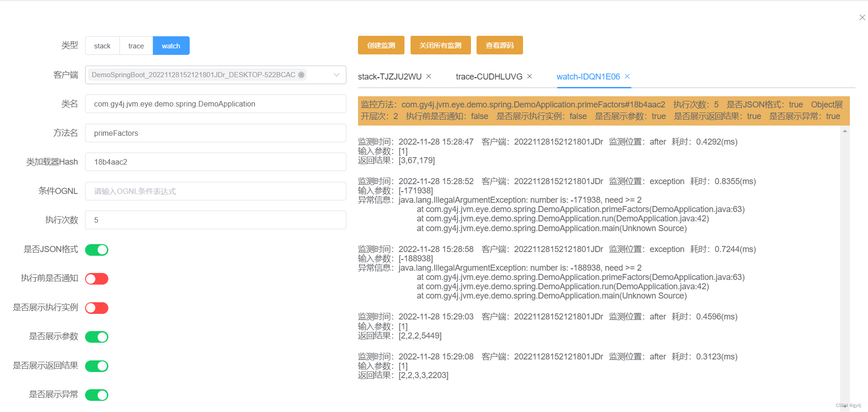868x412 pixels.
Task: Close the dialog with the X icon
Action: click(x=862, y=18)
